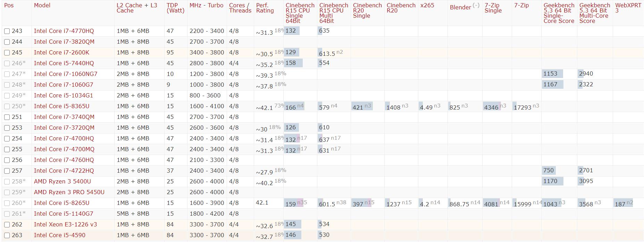Open Intel Core i5-8365U link
Screen dimensions: 644x242
(x=61, y=106)
